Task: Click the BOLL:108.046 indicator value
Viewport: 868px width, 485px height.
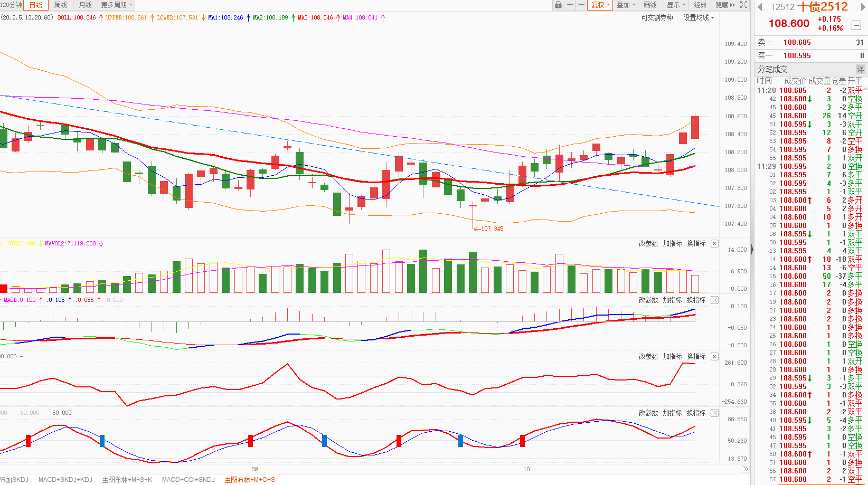Action: (x=77, y=17)
